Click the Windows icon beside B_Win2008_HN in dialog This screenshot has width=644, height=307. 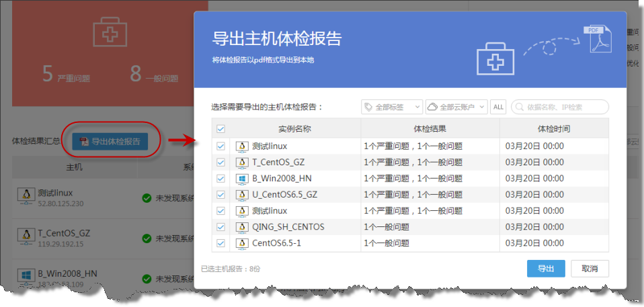tap(242, 179)
